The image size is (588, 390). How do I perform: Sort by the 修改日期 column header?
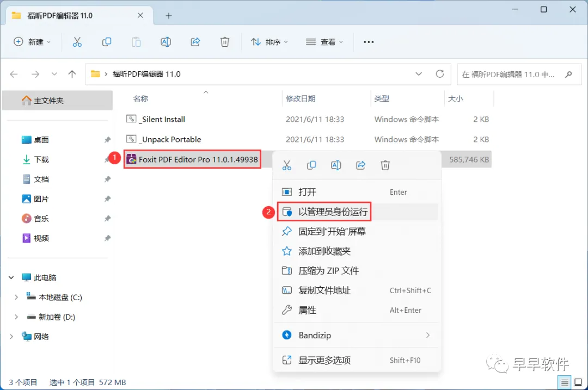301,98
